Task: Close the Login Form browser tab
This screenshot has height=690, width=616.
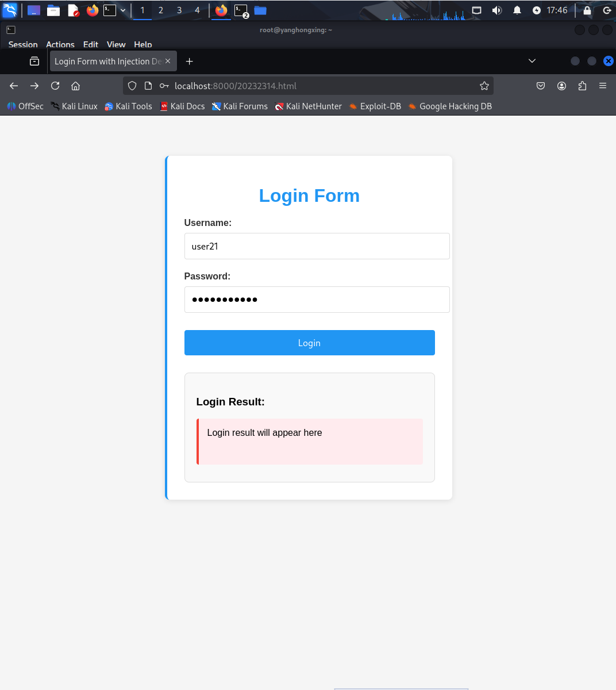Action: click(x=168, y=61)
